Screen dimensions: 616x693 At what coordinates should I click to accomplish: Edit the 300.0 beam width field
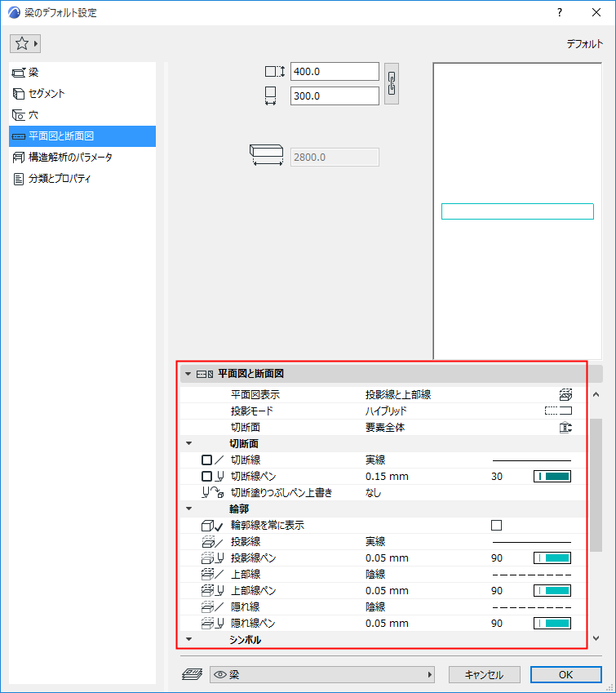coord(335,96)
